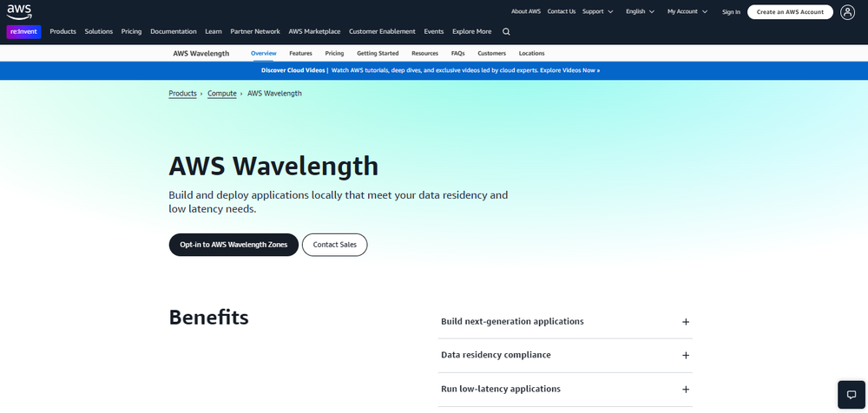Viewport: 868px width, 413px height.
Task: Click the search magnifier icon
Action: coord(506,31)
